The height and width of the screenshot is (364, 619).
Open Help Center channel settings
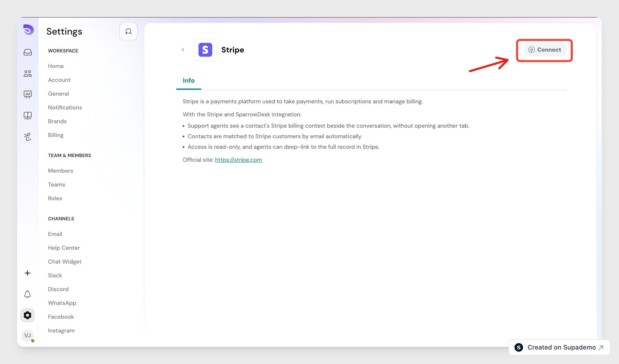coord(64,248)
